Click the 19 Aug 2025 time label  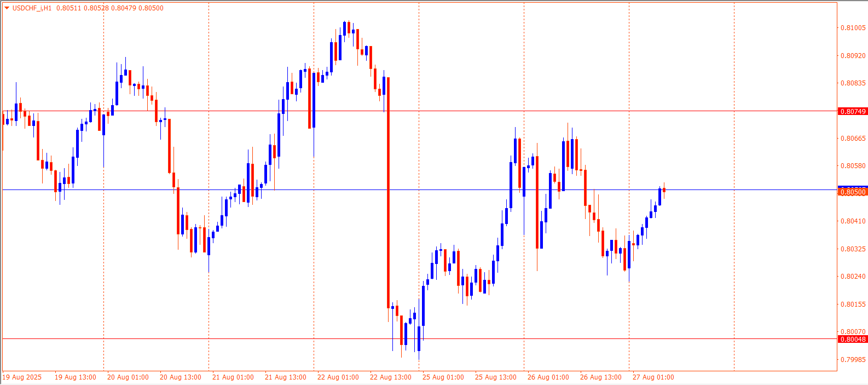pyautogui.click(x=22, y=377)
